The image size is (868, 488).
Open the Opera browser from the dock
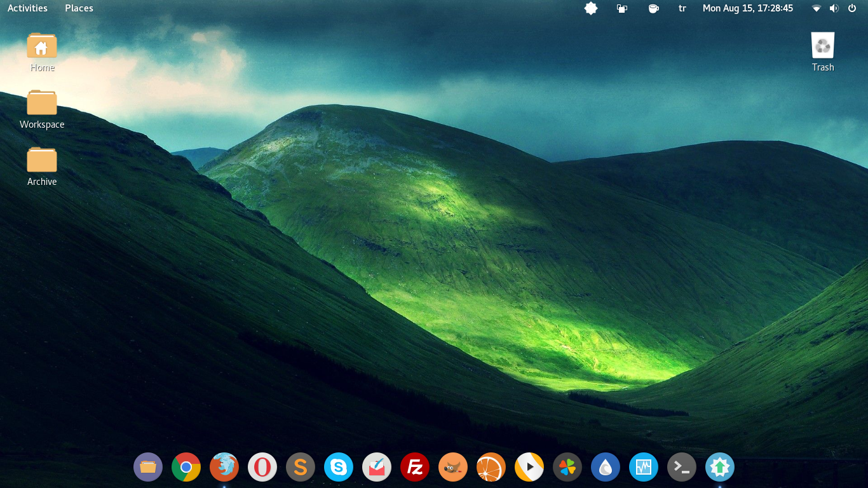(262, 467)
